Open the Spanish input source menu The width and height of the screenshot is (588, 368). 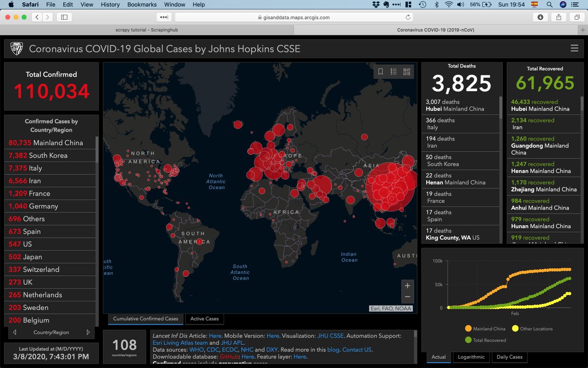point(534,4)
